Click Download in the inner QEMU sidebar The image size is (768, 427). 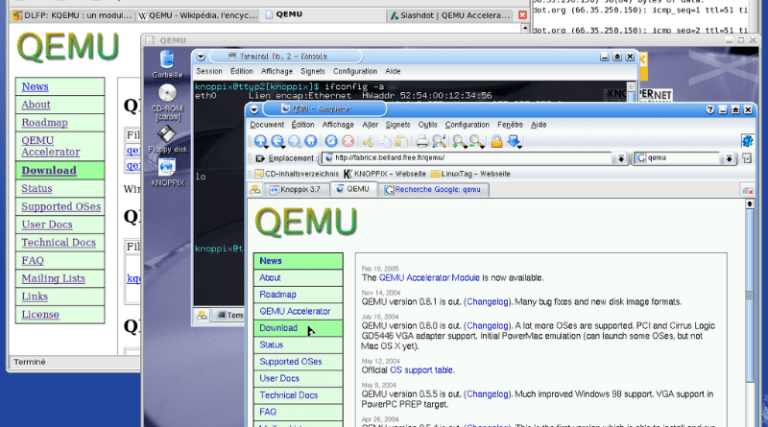pyautogui.click(x=279, y=328)
